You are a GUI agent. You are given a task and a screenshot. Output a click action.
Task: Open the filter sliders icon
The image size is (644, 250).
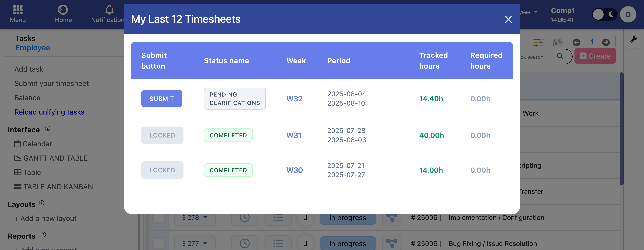pos(538,42)
